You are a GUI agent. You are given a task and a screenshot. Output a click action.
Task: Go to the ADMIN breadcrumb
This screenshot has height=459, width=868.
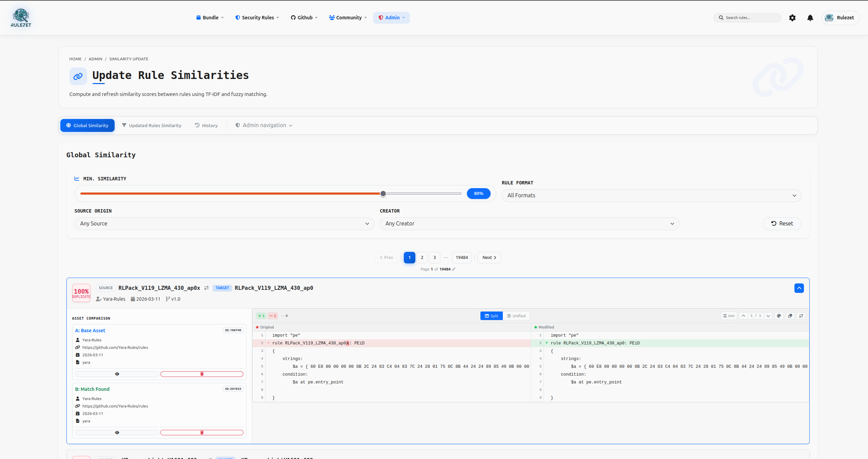[95, 59]
